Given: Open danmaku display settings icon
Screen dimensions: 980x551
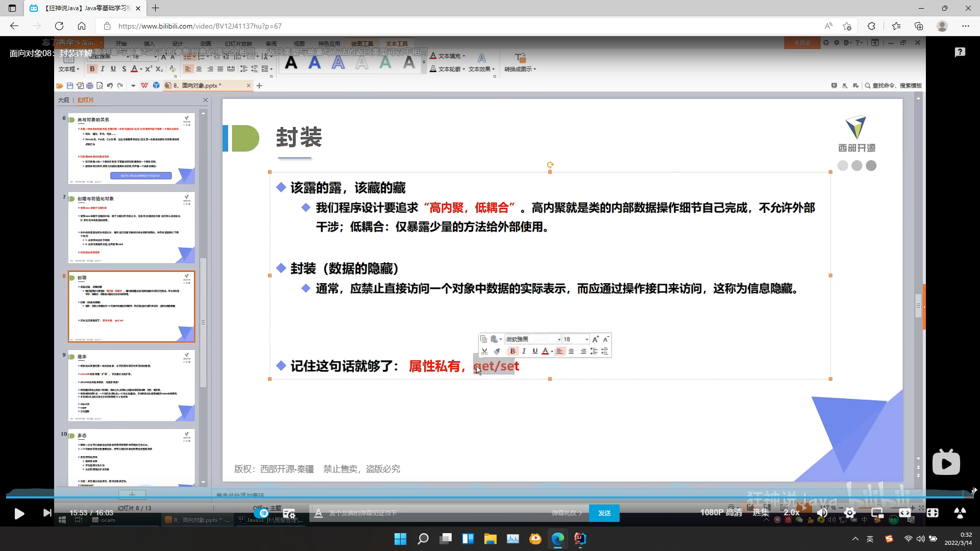Looking at the screenshot, I should click(289, 513).
